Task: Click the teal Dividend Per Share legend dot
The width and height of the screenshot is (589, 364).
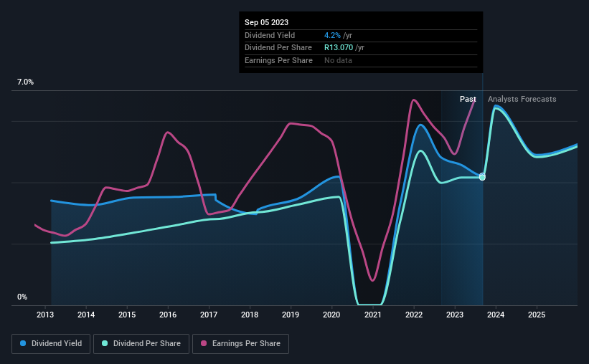Action: click(105, 343)
